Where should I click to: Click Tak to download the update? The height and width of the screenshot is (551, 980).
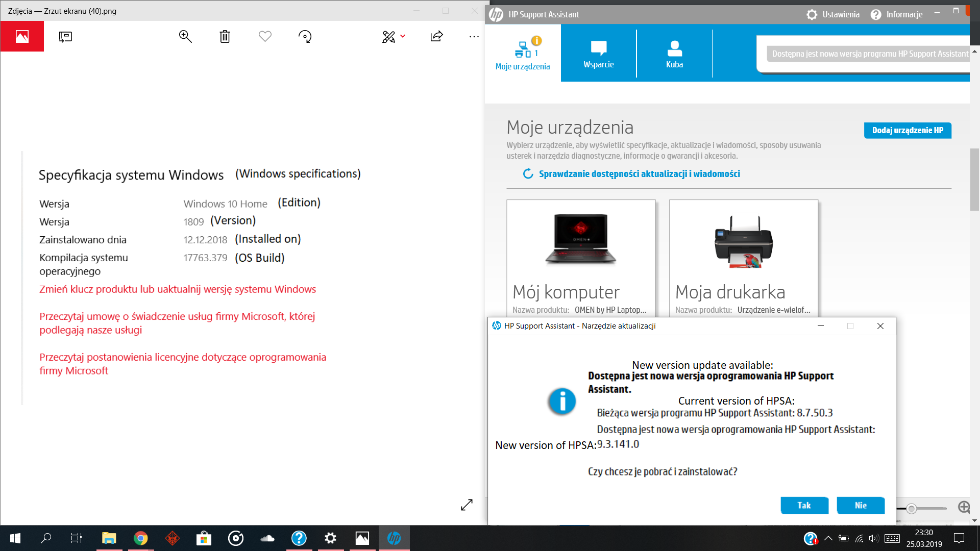pyautogui.click(x=804, y=505)
